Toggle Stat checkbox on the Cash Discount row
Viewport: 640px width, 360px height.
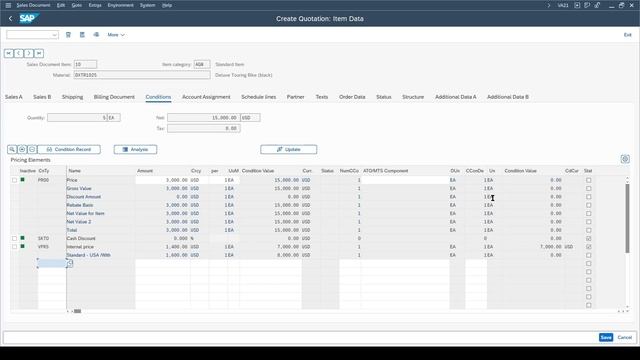pyautogui.click(x=589, y=238)
